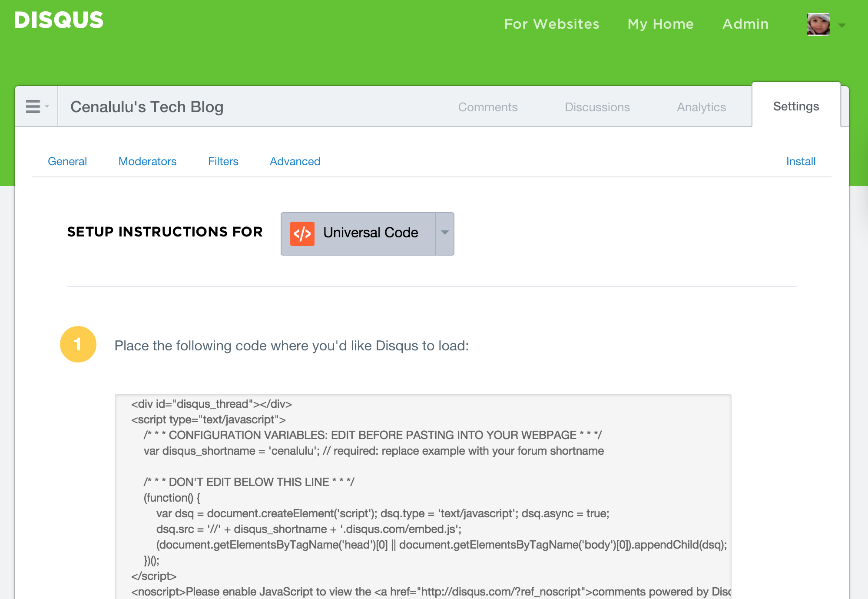Click the dsq.src embed.js line
The width and height of the screenshot is (868, 599).
click(309, 529)
